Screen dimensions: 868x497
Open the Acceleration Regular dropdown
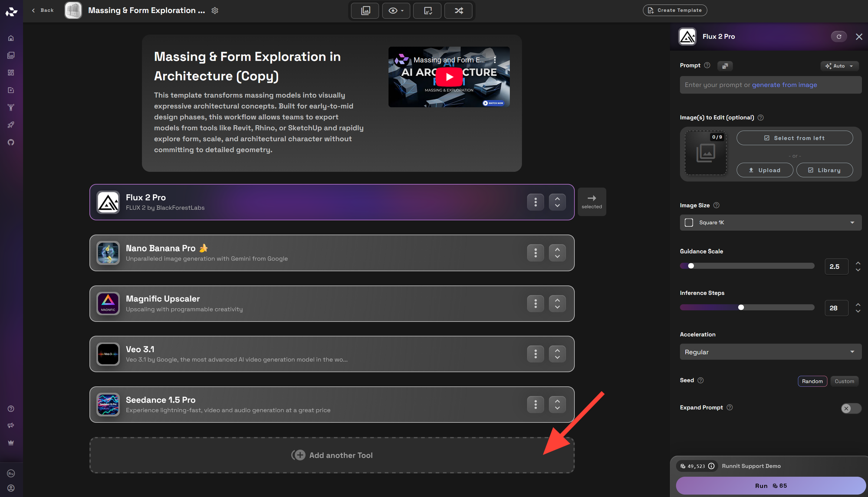[770, 352]
